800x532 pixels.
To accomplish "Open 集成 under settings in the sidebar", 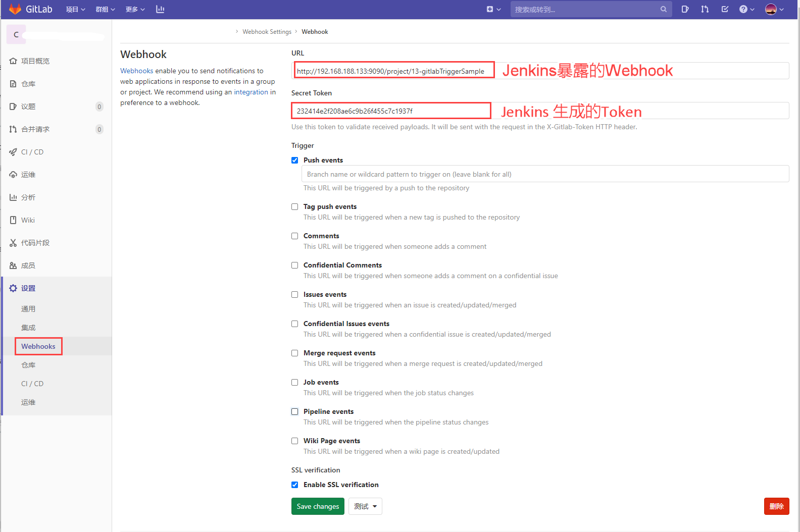I will click(28, 328).
